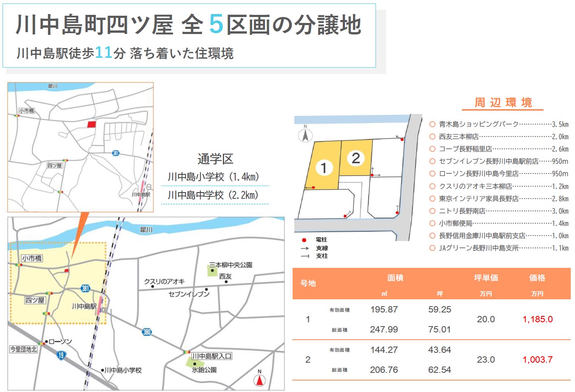Click orange bullet beside JAグリーン長野川中島支所
The image size is (575, 392).
point(432,248)
